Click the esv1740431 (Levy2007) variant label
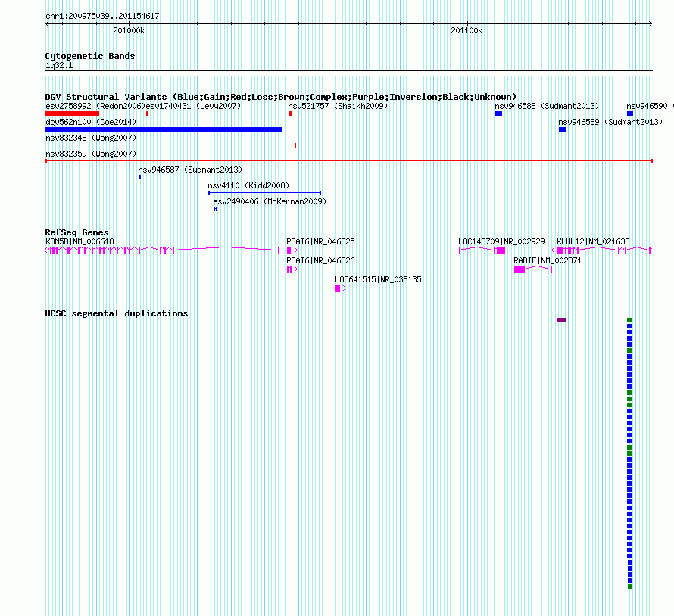 tap(193, 106)
